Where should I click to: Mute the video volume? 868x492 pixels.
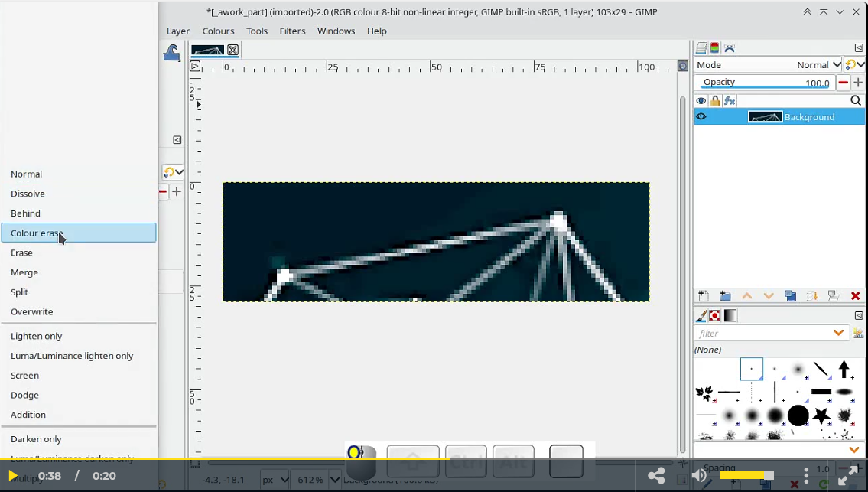[699, 475]
